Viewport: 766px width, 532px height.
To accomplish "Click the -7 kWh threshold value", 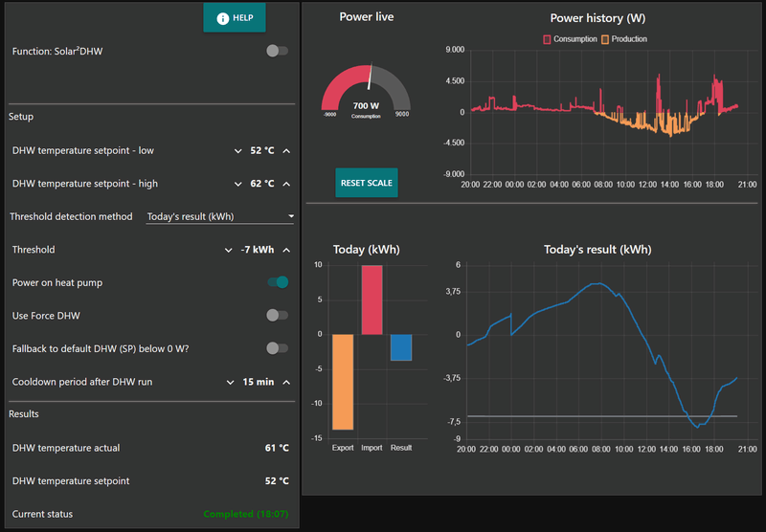I will point(258,250).
